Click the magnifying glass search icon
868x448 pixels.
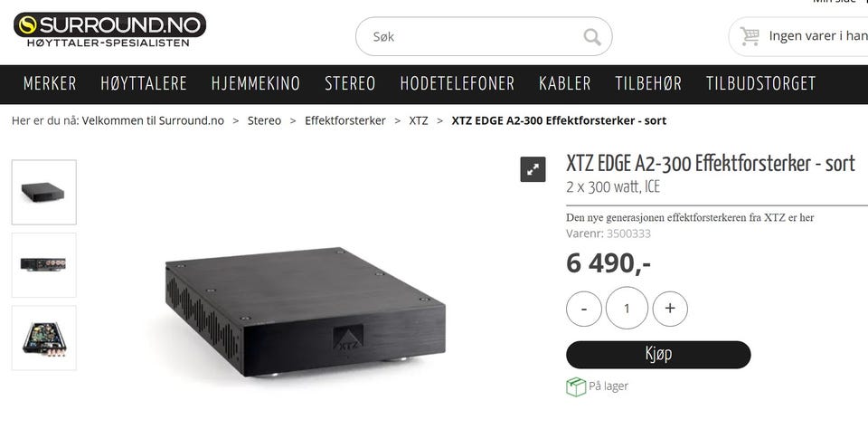pos(591,37)
